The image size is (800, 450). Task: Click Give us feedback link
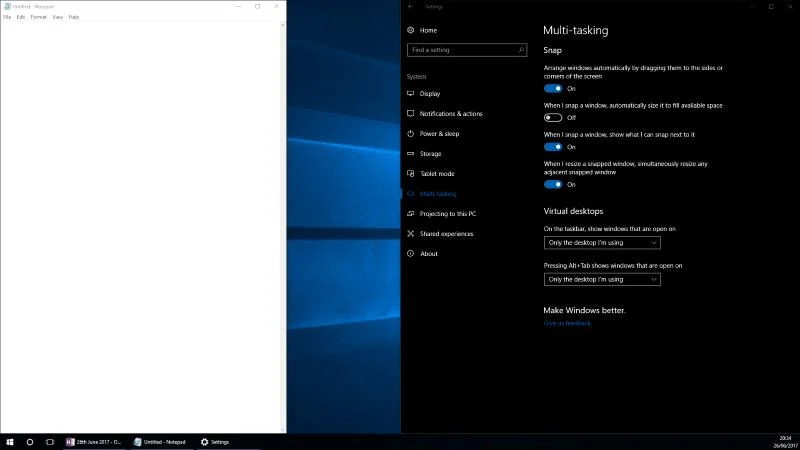[567, 323]
